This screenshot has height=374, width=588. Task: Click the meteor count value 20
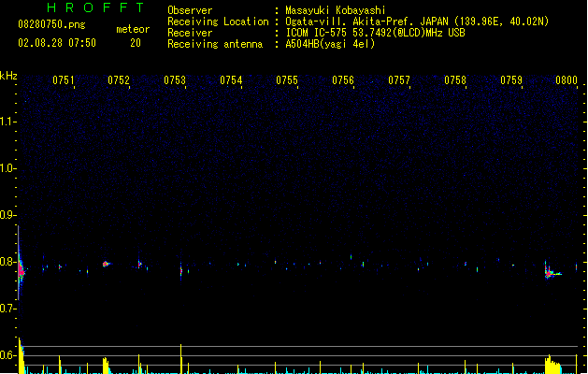[136, 43]
